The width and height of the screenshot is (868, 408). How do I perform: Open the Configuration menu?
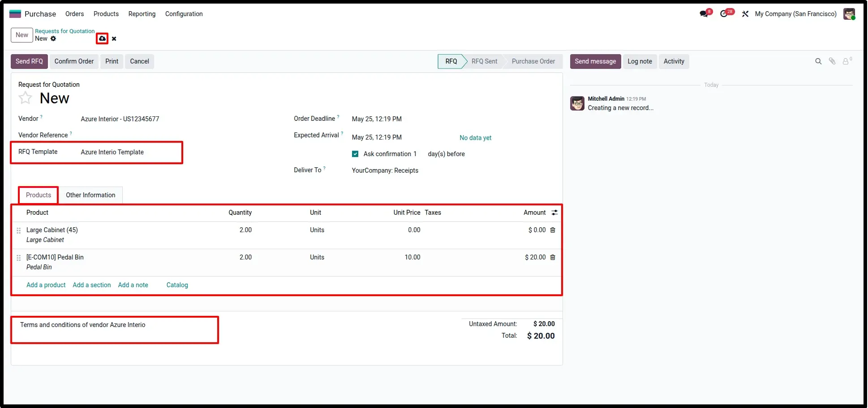(x=184, y=14)
